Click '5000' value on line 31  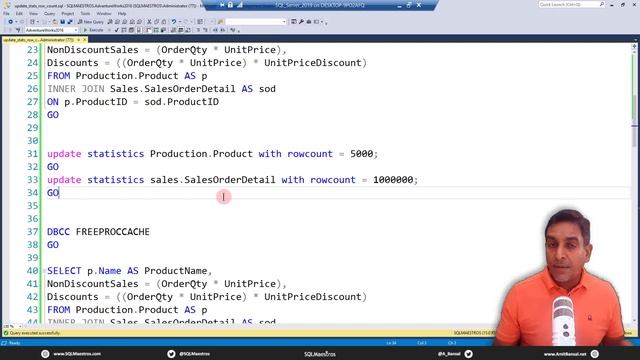pyautogui.click(x=362, y=154)
